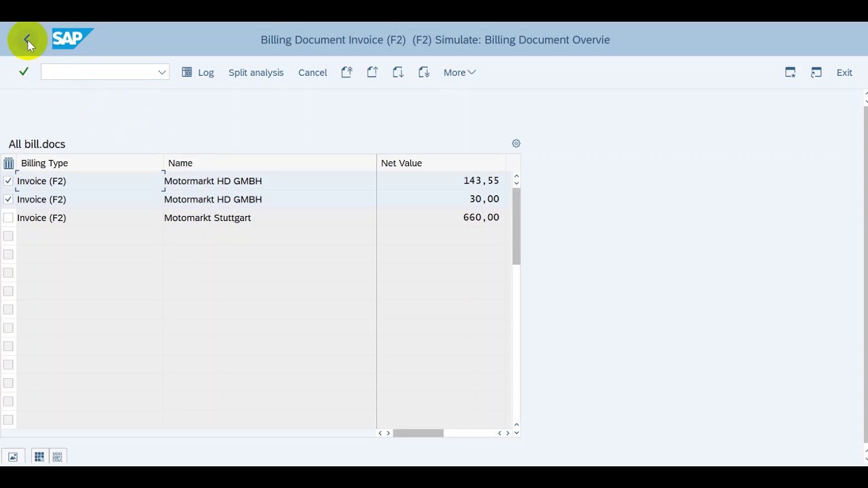Open table settings gear icon
Image resolution: width=868 pixels, height=488 pixels.
coord(516,144)
